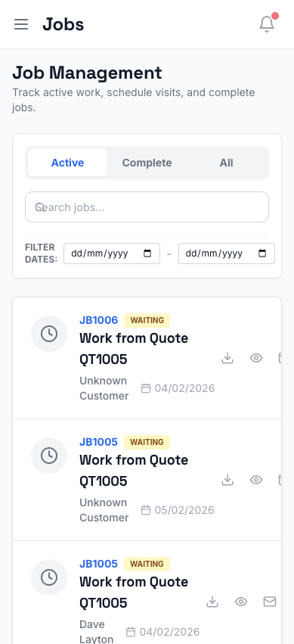Click the Dave Layton customer name
The width and height of the screenshot is (294, 644).
point(96,632)
